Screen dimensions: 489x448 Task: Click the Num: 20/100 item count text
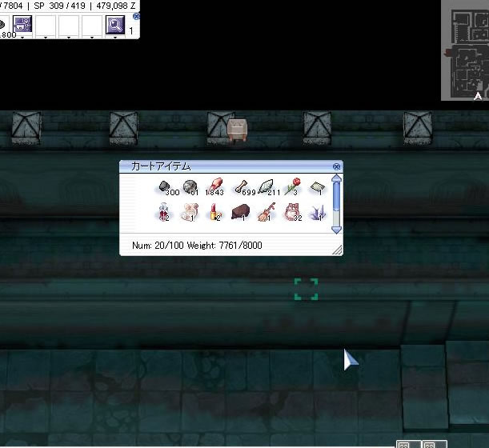(x=158, y=246)
